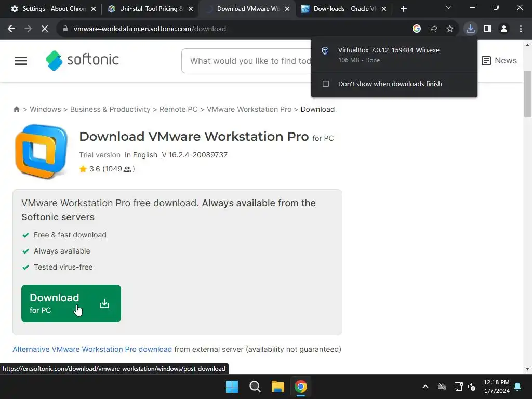Screen dimensions: 532x399
Task: Close the Settings - About Chrome tab
Action: coord(94,9)
